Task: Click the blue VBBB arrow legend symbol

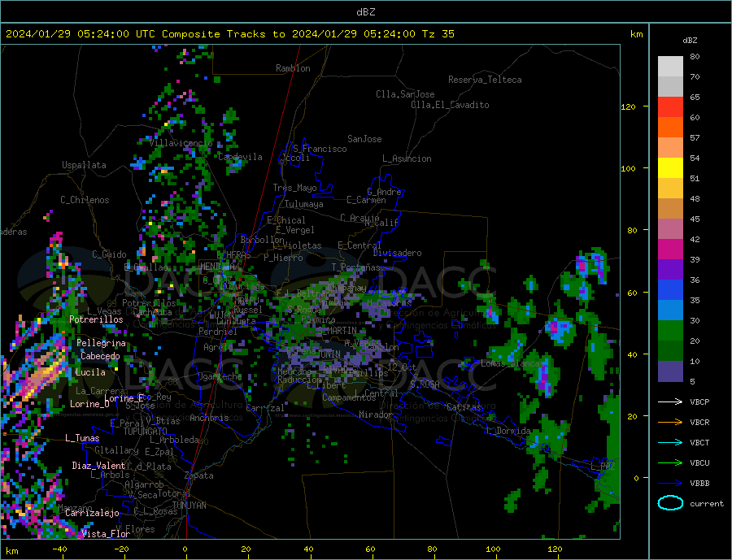Action: coord(670,483)
